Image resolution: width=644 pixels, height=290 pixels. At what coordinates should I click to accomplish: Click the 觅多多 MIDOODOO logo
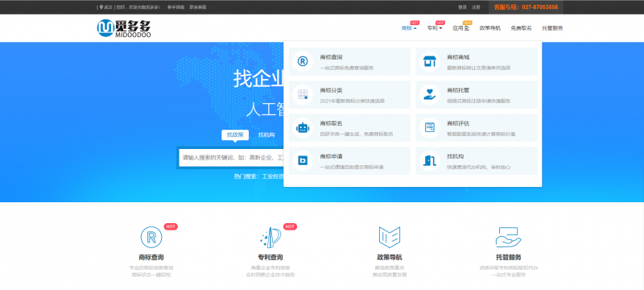(124, 28)
